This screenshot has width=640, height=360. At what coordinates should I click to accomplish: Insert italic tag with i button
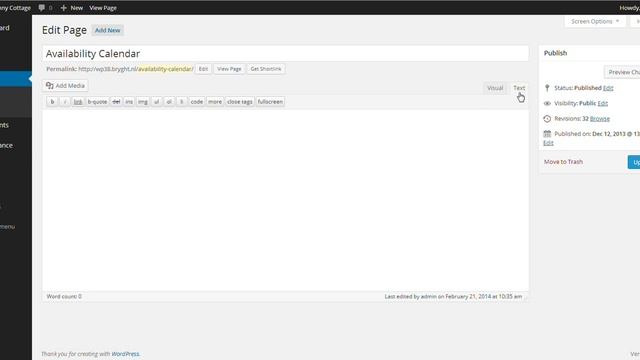65,102
